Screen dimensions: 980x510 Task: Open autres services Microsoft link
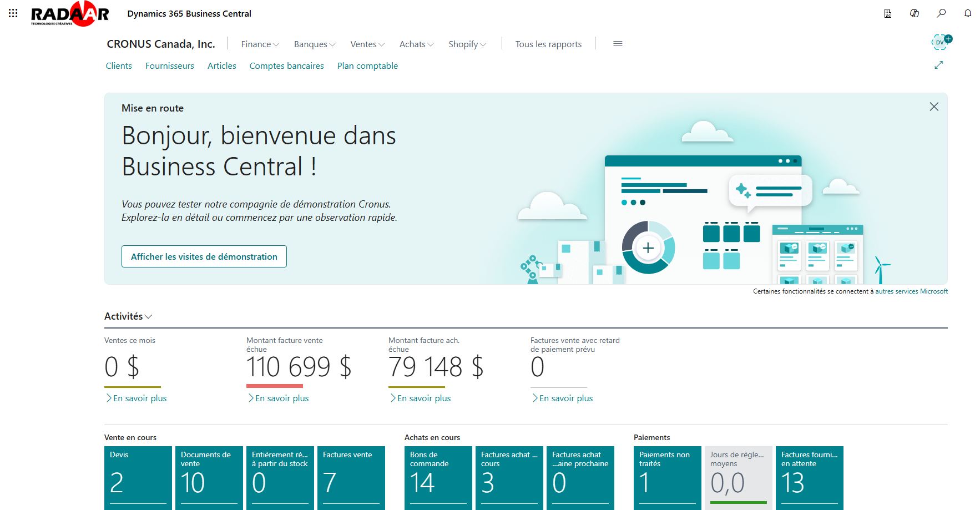pyautogui.click(x=911, y=291)
